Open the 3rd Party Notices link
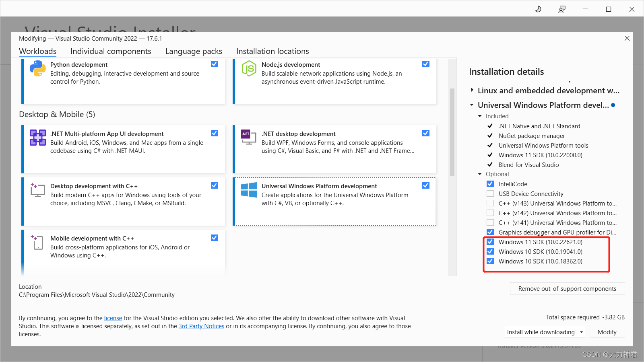 coord(201,326)
